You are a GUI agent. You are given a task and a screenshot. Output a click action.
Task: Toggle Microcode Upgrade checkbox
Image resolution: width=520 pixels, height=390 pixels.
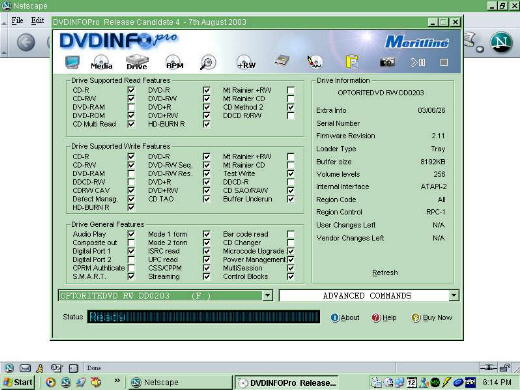[291, 251]
